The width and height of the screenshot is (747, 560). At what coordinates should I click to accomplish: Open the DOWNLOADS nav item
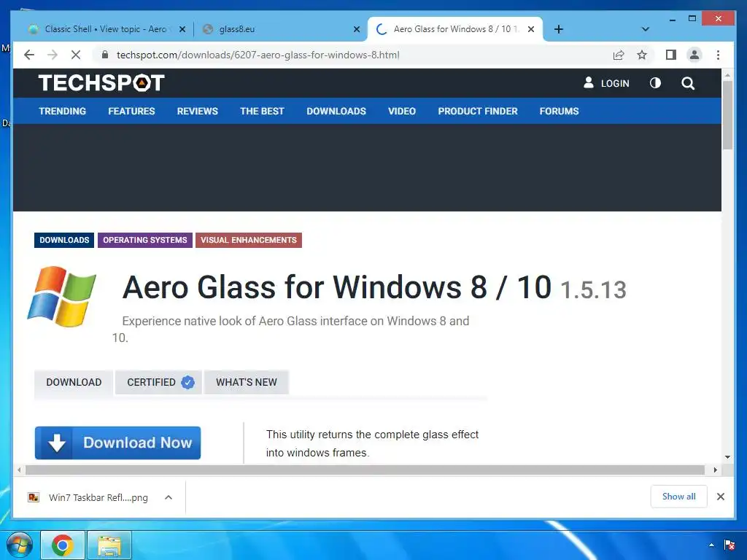336,111
